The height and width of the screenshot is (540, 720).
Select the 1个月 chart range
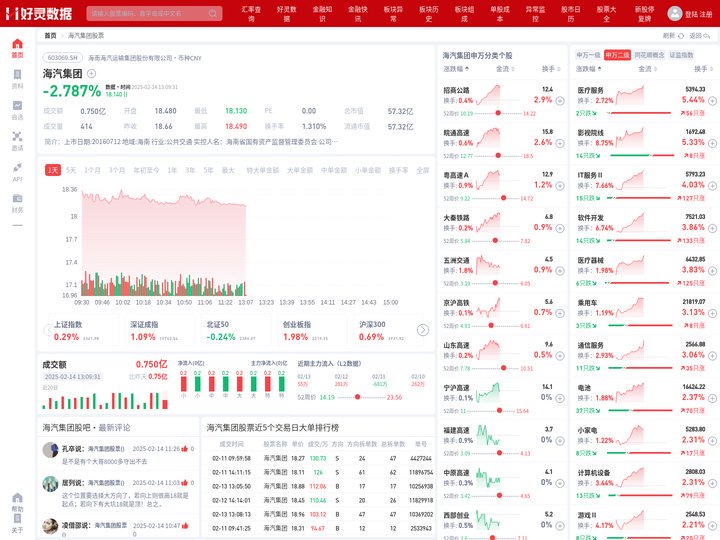pos(92,170)
